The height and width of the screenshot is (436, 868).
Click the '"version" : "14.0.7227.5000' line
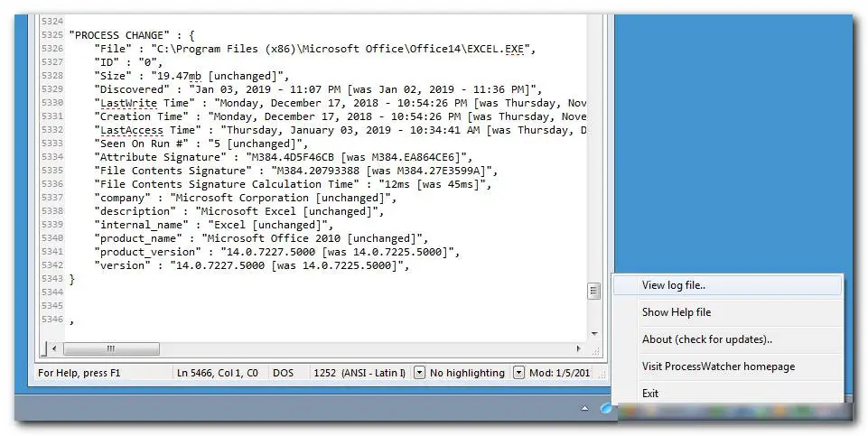[x=252, y=265]
